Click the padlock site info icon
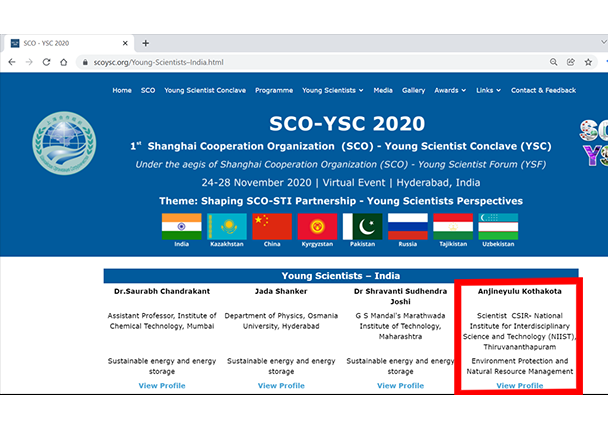Image resolution: width=608 pixels, height=428 pixels. click(x=85, y=62)
